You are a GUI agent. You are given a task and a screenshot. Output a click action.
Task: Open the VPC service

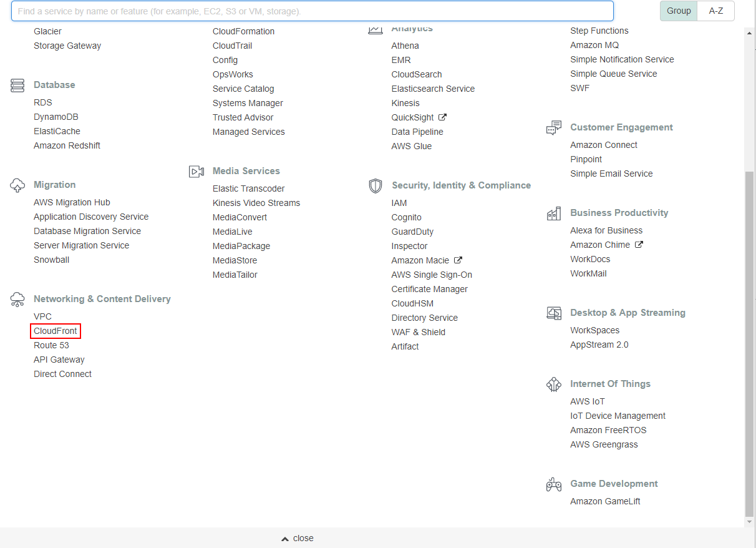click(x=42, y=316)
